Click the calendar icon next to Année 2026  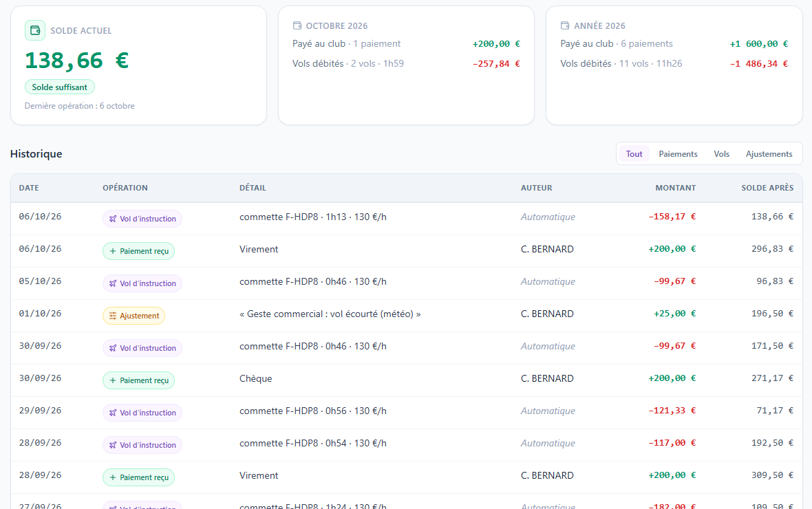[x=565, y=25]
